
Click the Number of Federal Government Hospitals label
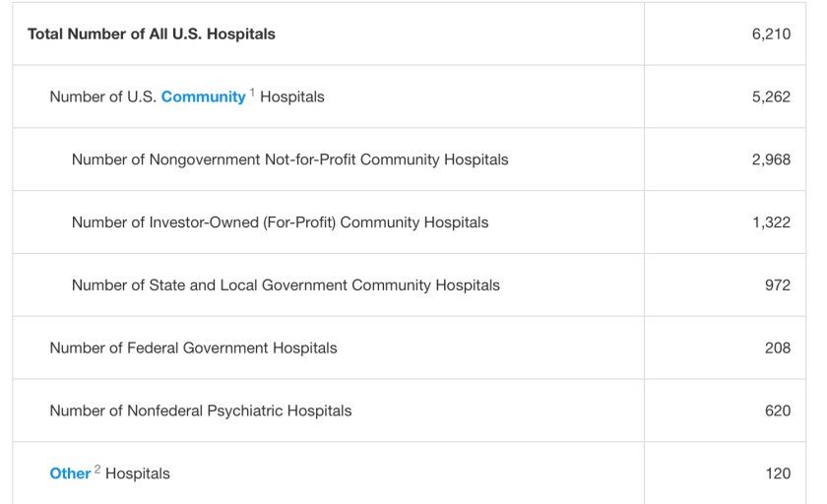pyautogui.click(x=193, y=347)
